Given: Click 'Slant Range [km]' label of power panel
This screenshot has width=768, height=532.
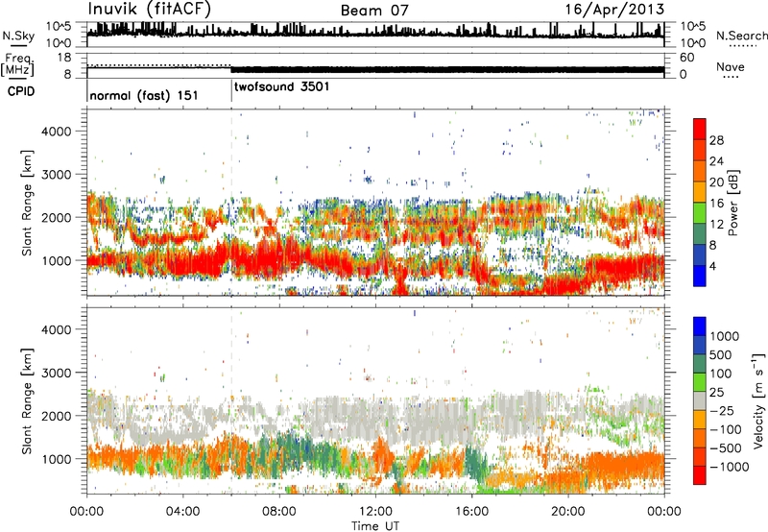Looking at the screenshot, I should [x=27, y=203].
